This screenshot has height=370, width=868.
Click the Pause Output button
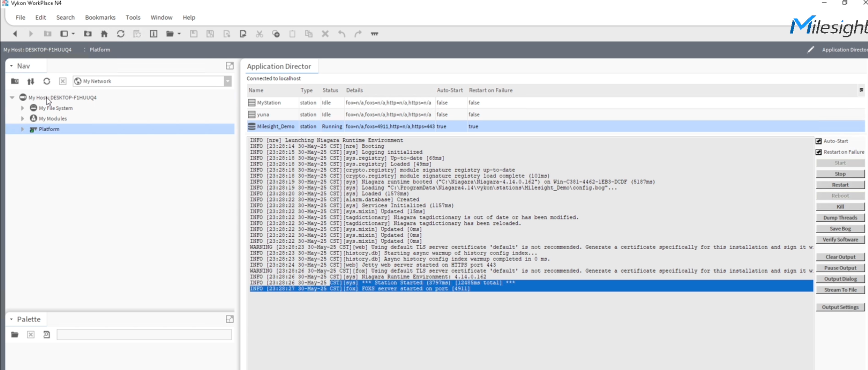840,268
